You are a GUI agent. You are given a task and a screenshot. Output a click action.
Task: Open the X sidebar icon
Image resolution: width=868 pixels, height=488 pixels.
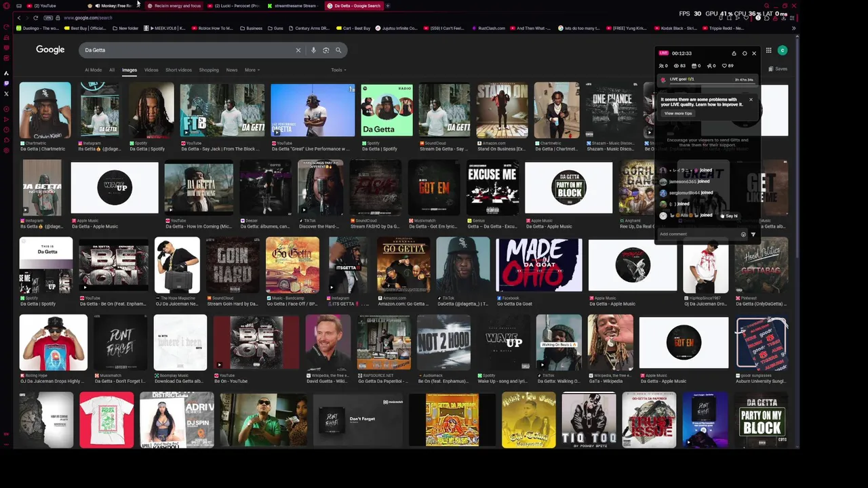point(6,94)
